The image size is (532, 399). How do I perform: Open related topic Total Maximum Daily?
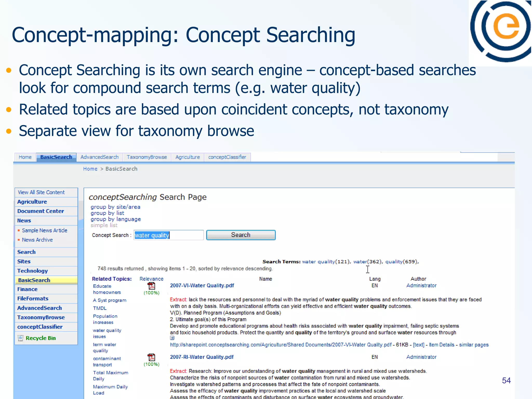click(x=111, y=376)
